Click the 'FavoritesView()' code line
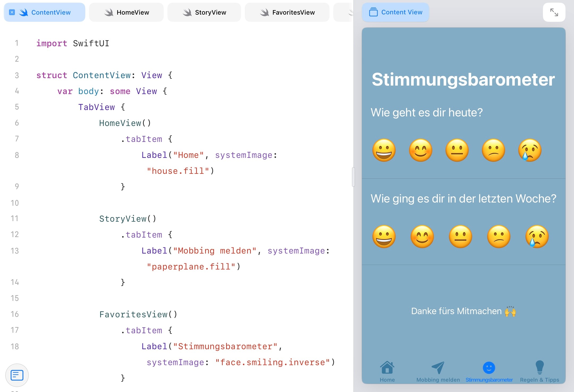This screenshot has width=574, height=392. pos(138,314)
